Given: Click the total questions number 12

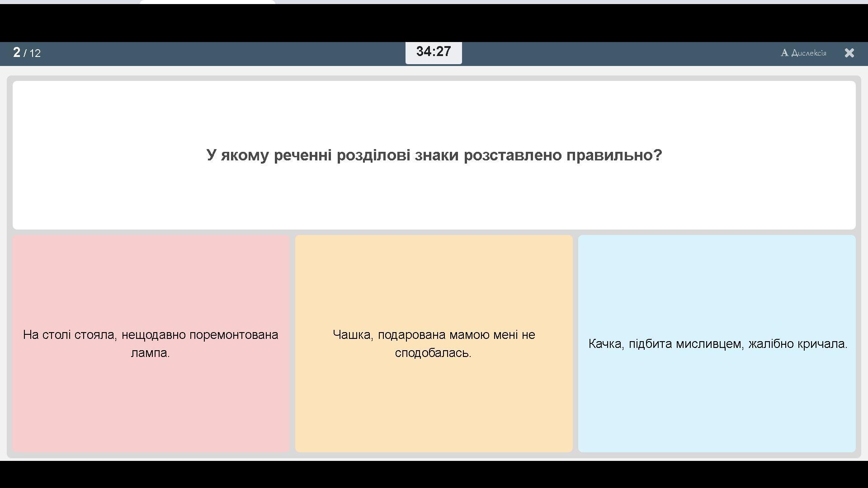Looking at the screenshot, I should click(35, 53).
